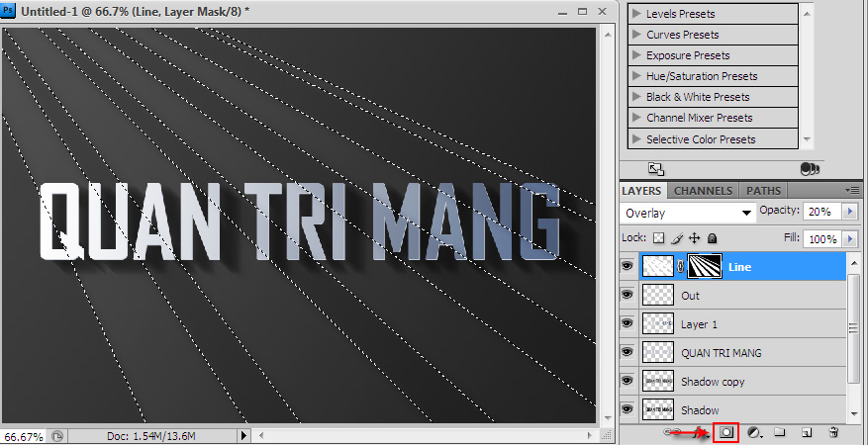
Task: Click the Add layer mask icon
Action: (x=726, y=432)
